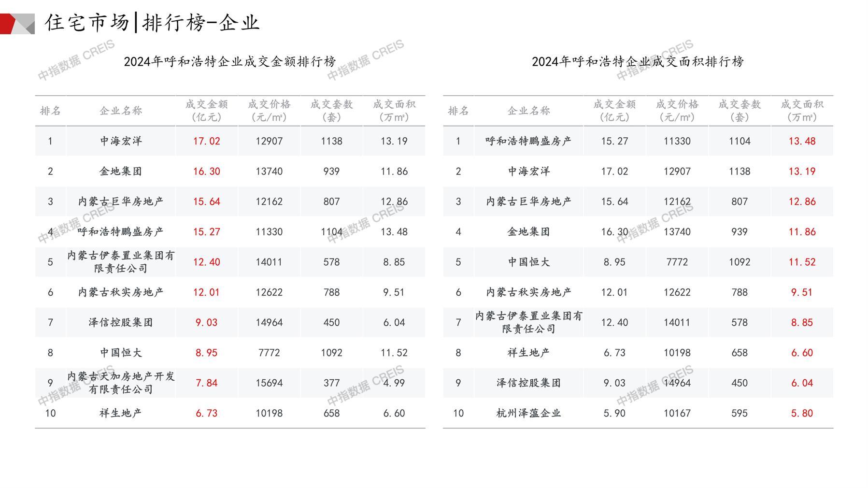Click 成交面积 column header in area ranking table
Image resolution: width=868 pixels, height=488 pixels.
point(802,111)
